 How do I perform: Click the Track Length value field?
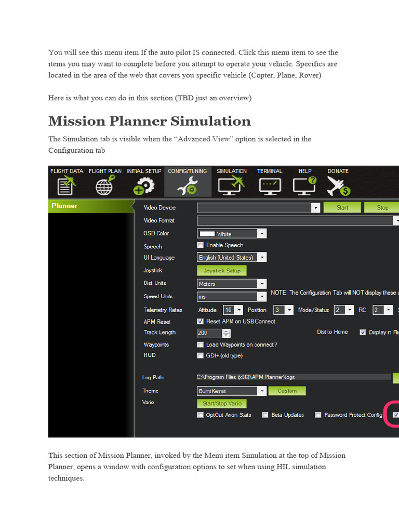(209, 333)
